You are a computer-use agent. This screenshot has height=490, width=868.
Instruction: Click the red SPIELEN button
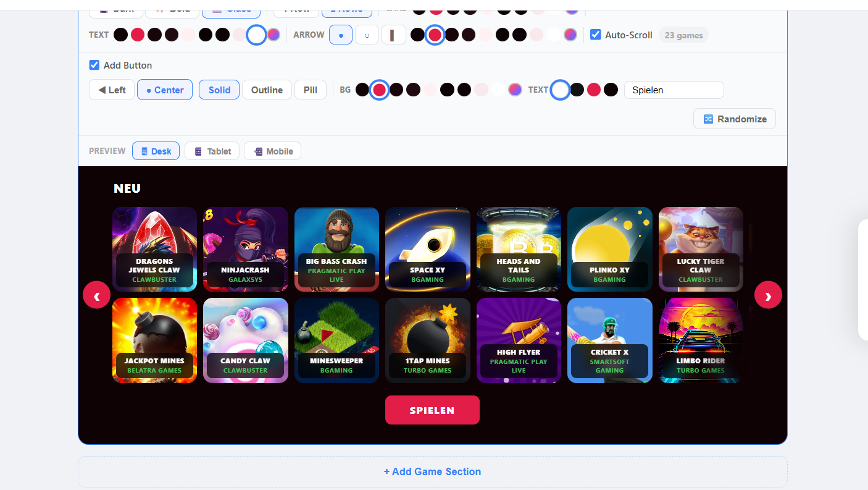(x=432, y=410)
